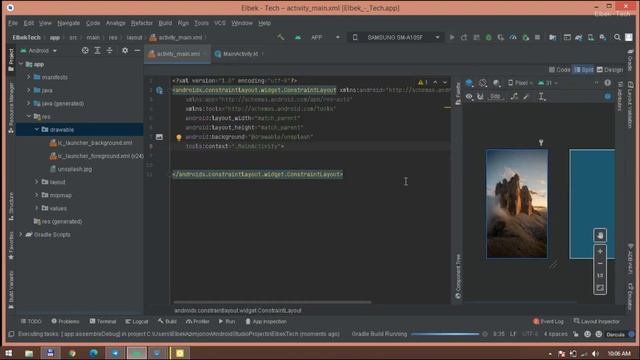Viewport: 640px width, 360px height.
Task: Click Expand All icon in Project panel
Action: click(97, 51)
